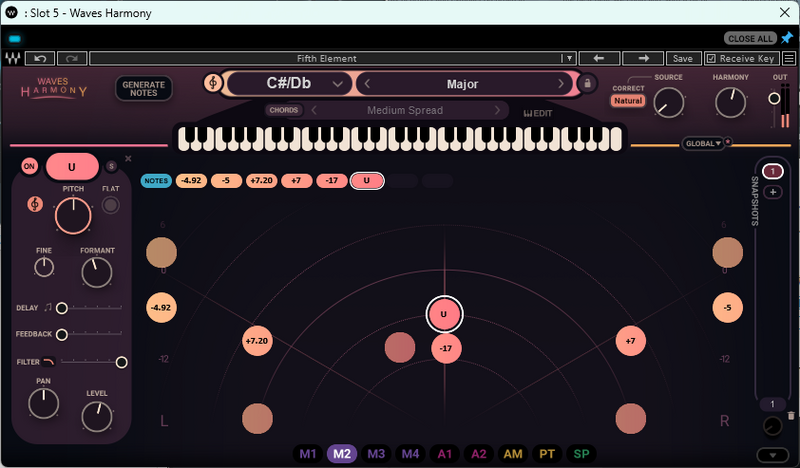Close the voice panel with X icon
The width and height of the screenshot is (800, 468).
coord(128,159)
